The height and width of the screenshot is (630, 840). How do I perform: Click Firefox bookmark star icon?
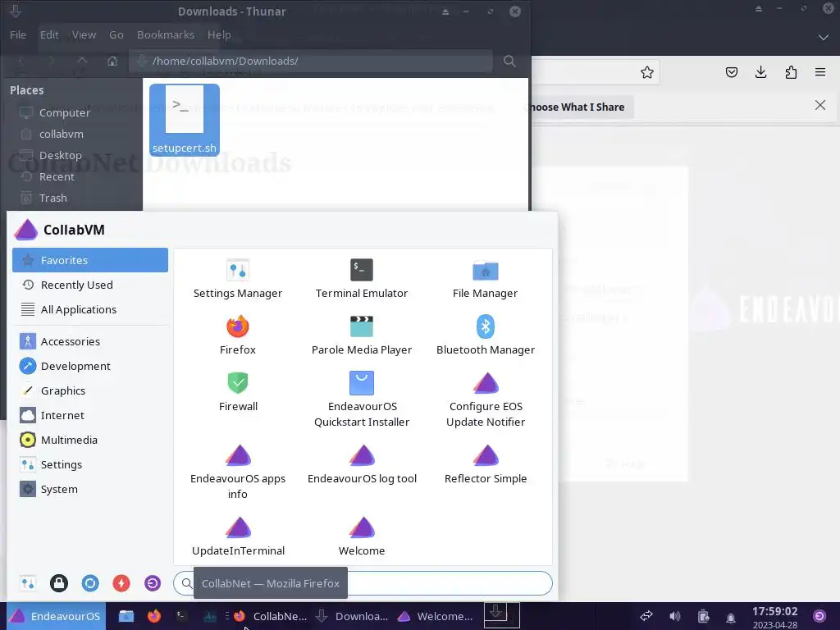point(646,72)
